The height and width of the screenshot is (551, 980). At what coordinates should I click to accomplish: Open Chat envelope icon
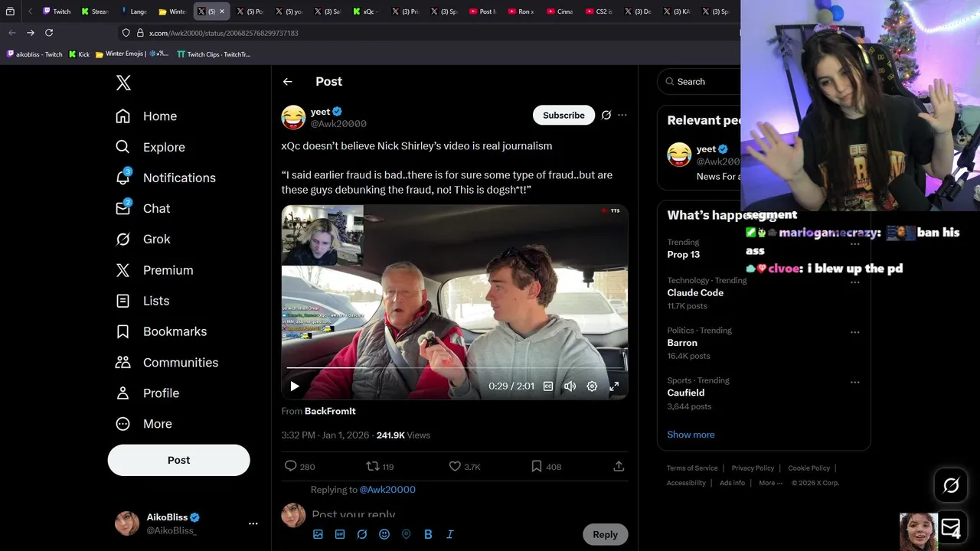click(x=122, y=208)
